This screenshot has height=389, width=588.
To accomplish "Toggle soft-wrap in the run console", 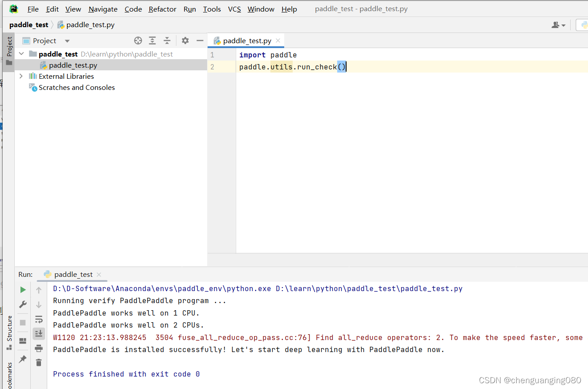I will (39, 319).
